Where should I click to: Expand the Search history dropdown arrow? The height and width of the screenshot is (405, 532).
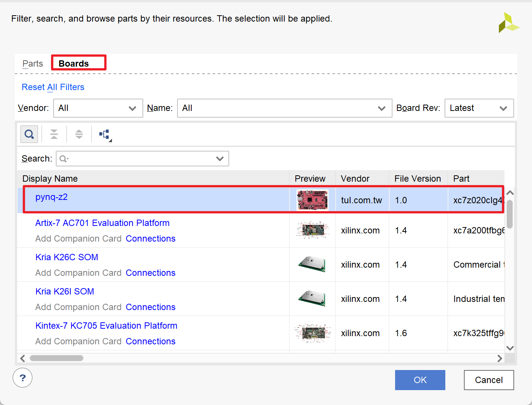pos(220,159)
